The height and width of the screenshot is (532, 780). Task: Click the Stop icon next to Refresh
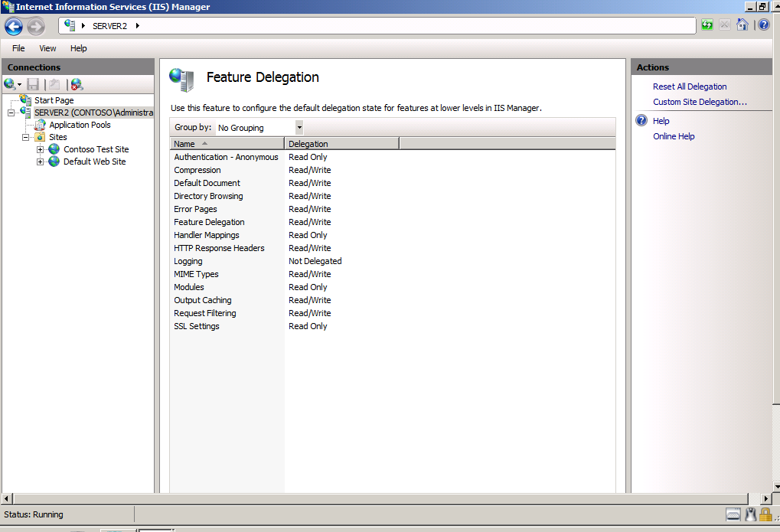(725, 25)
